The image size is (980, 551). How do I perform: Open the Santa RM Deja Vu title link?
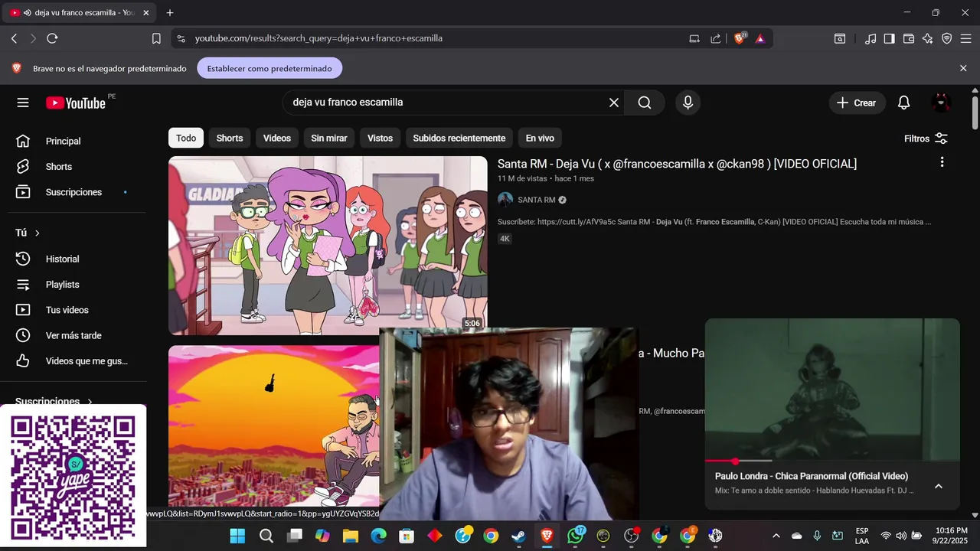(677, 164)
